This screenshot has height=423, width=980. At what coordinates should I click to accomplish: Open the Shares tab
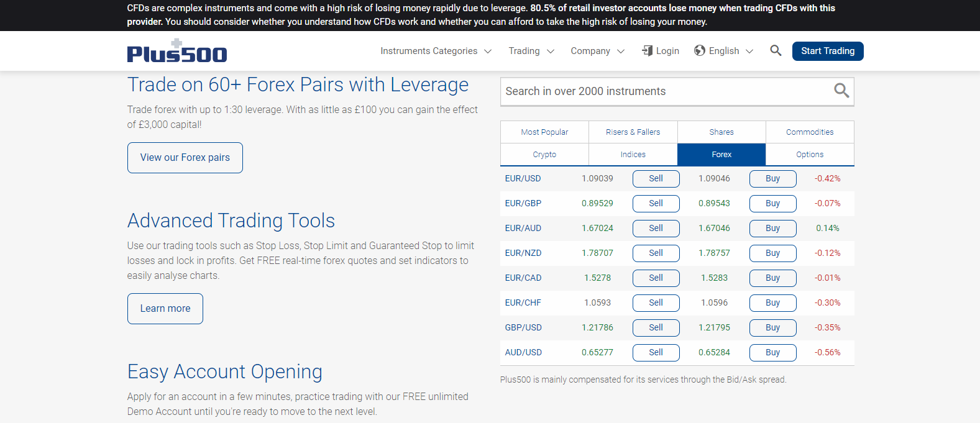[721, 132]
